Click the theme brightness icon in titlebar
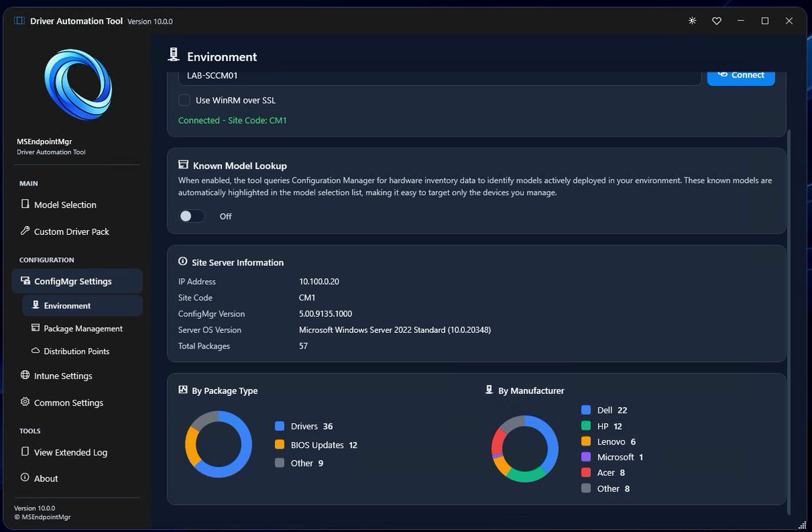The width and height of the screenshot is (812, 532). (692, 21)
